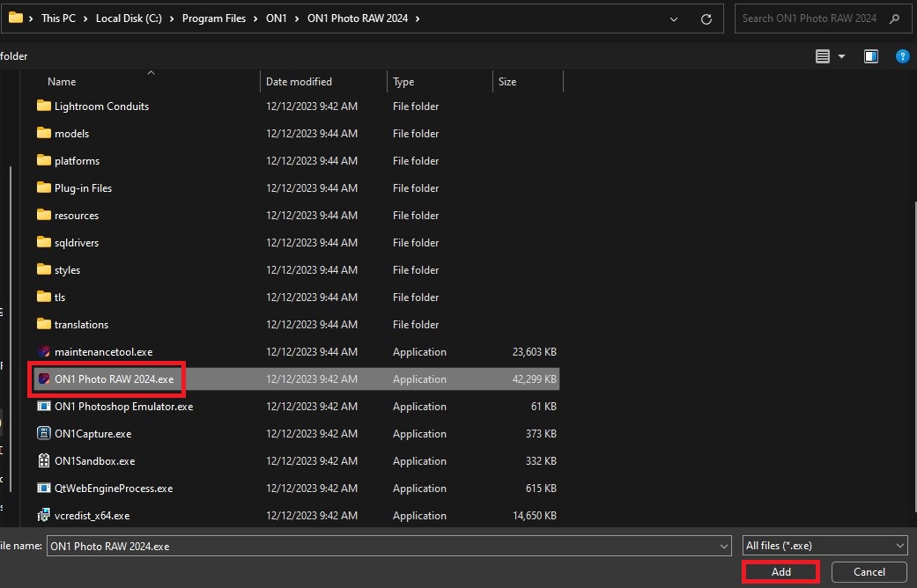Click the change view layout icon
The width and height of the screenshot is (917, 588).
[x=822, y=56]
